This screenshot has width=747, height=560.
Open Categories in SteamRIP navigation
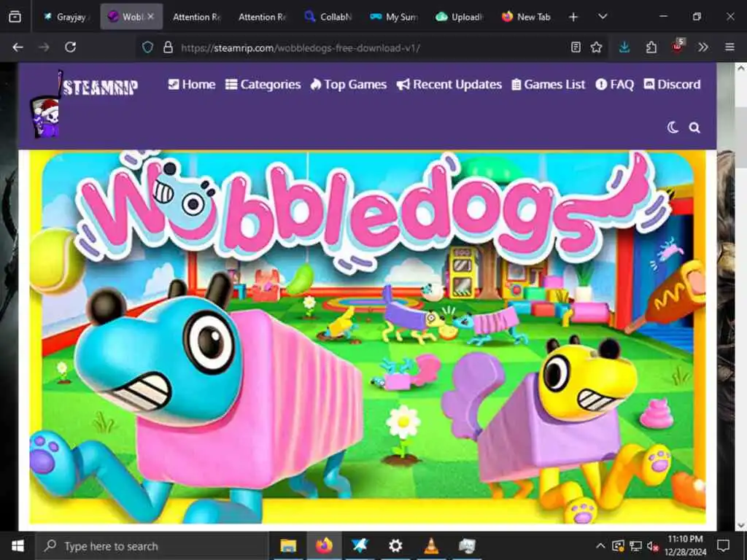point(263,85)
